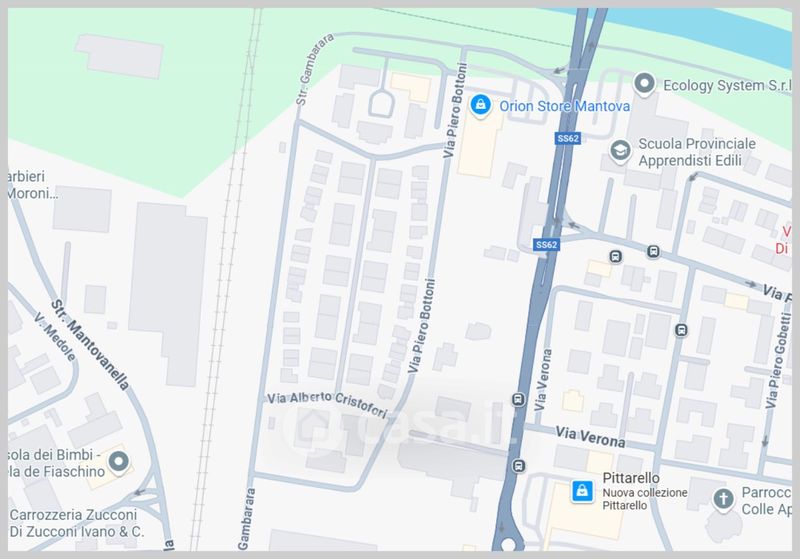Select the church cross marker near Parrocchia
800x559 pixels.
pos(723,498)
